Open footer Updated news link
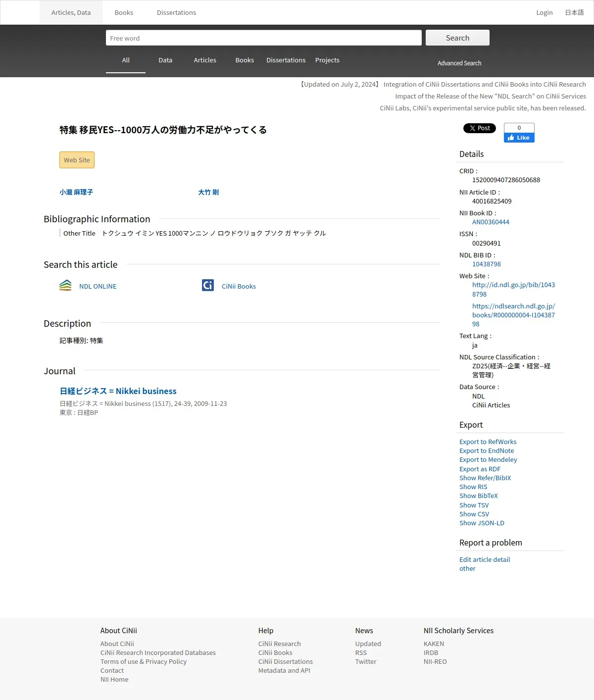594x700 pixels. [368, 644]
